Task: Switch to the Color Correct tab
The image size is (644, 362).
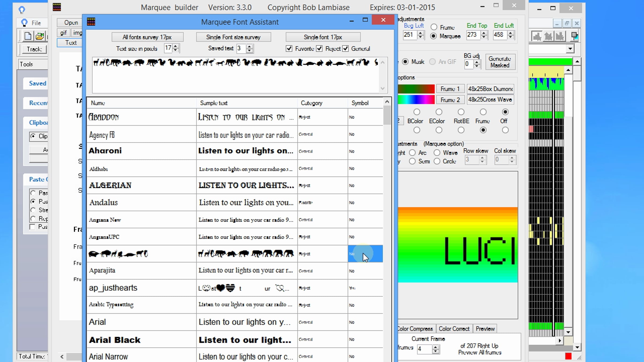Action: pyautogui.click(x=454, y=329)
